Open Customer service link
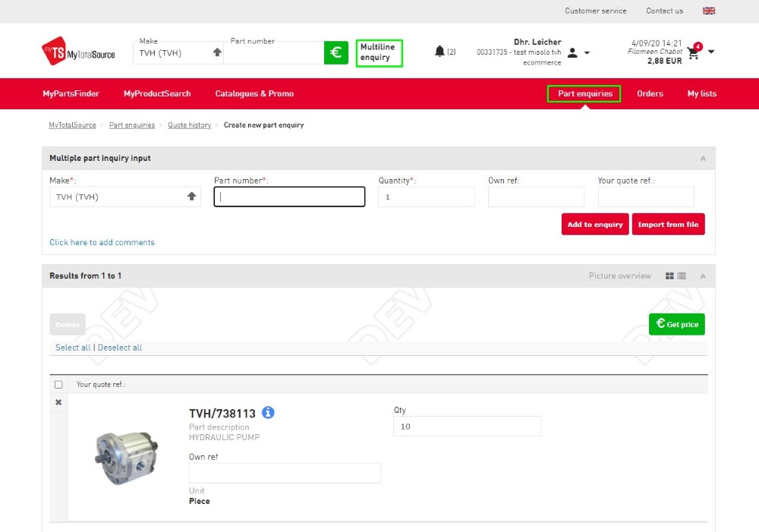Viewport: 759px width, 532px height. click(x=595, y=11)
